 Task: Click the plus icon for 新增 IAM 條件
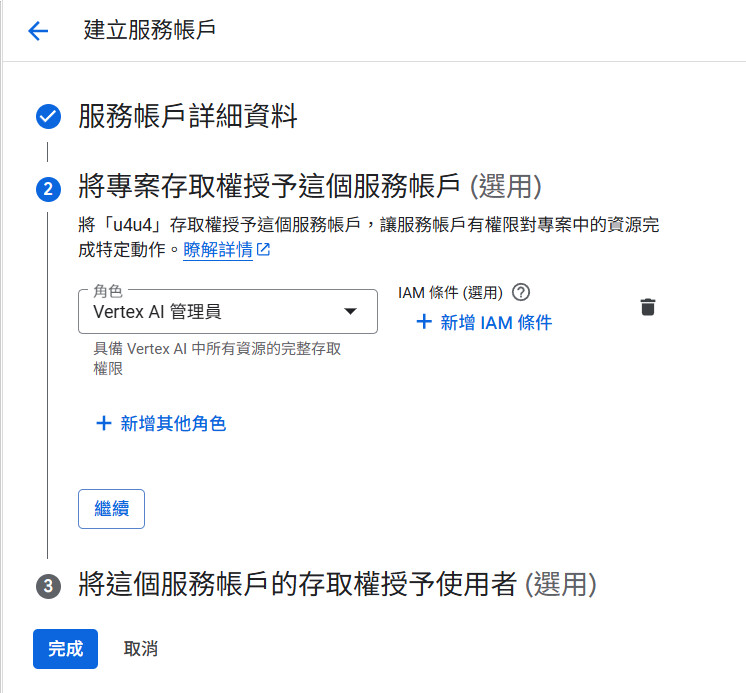coord(424,322)
